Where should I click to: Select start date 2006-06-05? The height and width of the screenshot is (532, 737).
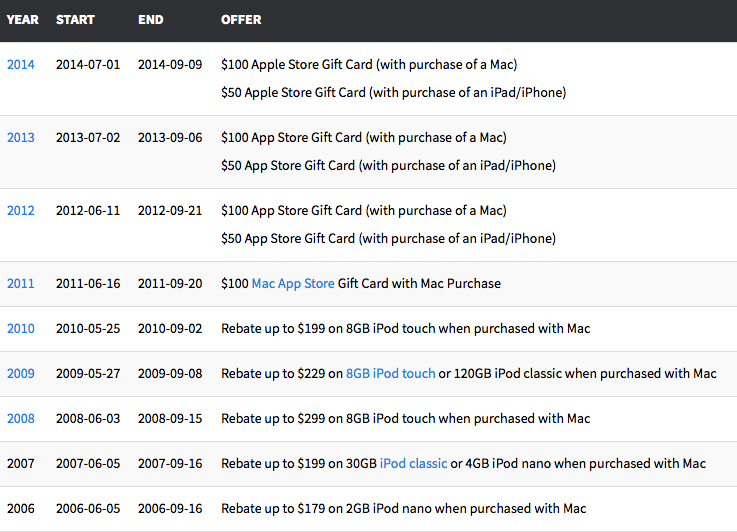tap(88, 509)
